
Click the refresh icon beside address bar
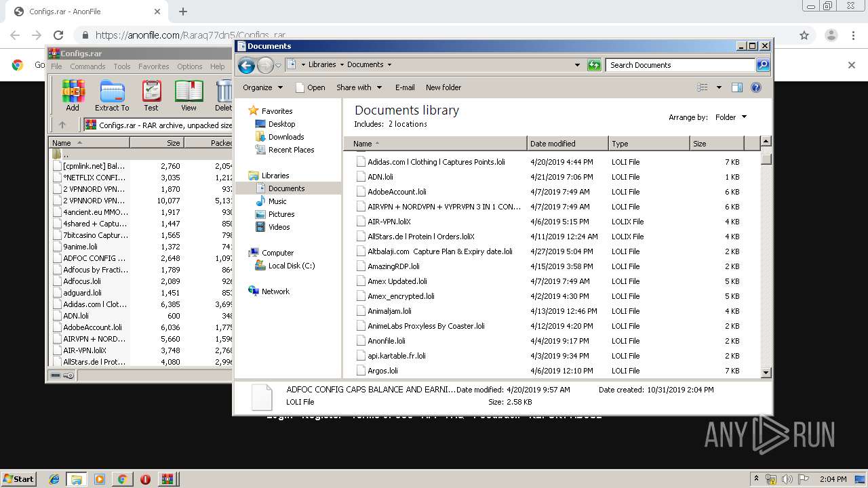point(594,65)
